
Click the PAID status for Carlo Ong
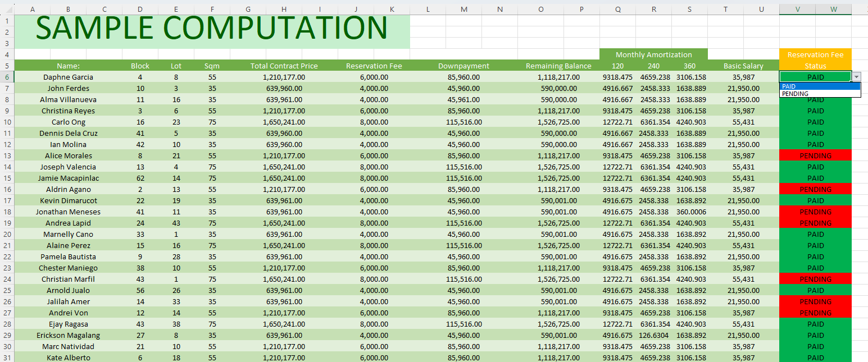(815, 122)
